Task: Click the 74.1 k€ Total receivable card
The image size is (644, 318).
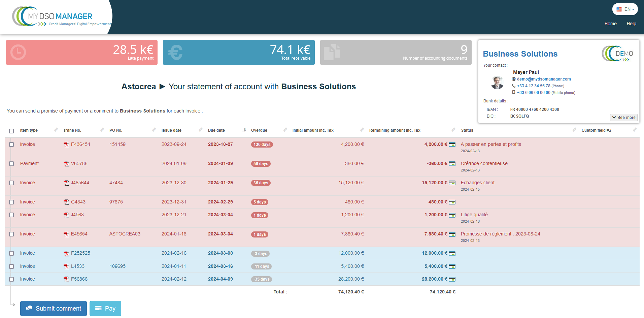Action: (239, 53)
